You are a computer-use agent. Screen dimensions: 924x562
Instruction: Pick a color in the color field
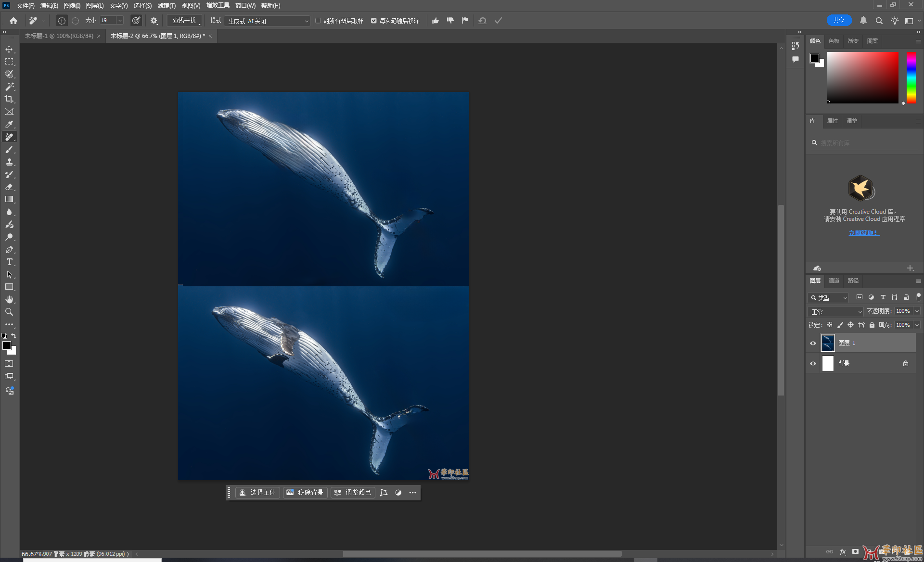pos(862,77)
